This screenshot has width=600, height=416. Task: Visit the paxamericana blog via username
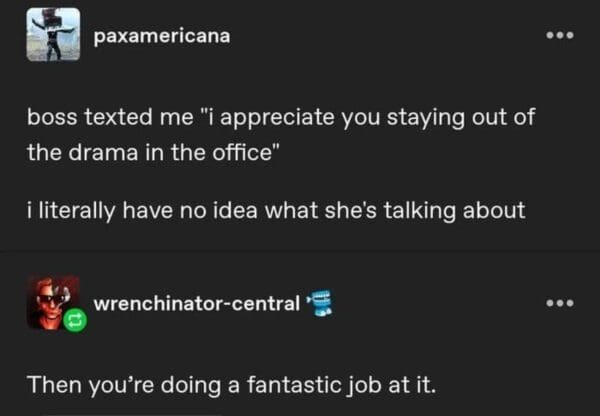tap(161, 36)
